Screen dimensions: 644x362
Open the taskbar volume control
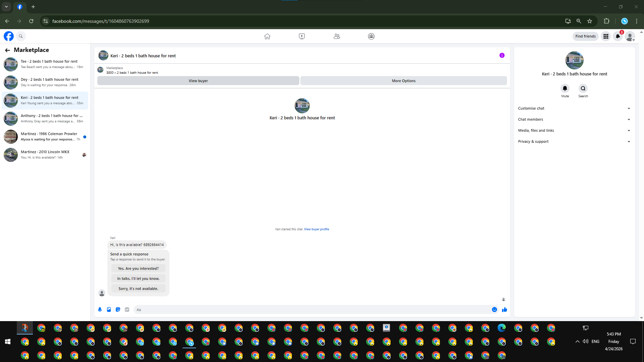click(x=586, y=342)
